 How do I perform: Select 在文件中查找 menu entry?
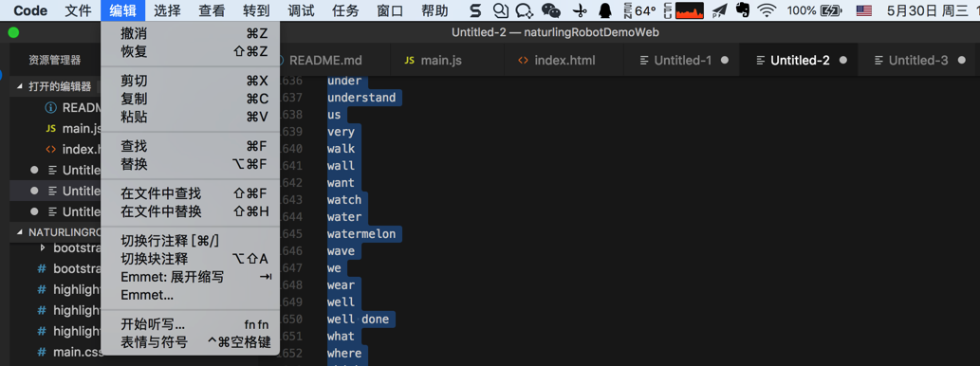click(x=190, y=193)
